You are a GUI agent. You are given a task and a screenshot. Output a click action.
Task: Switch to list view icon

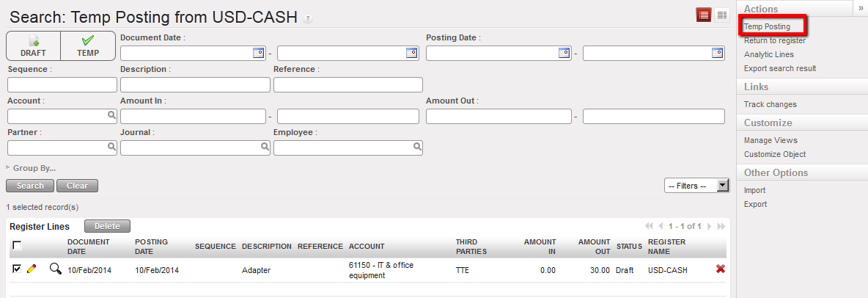[703, 15]
